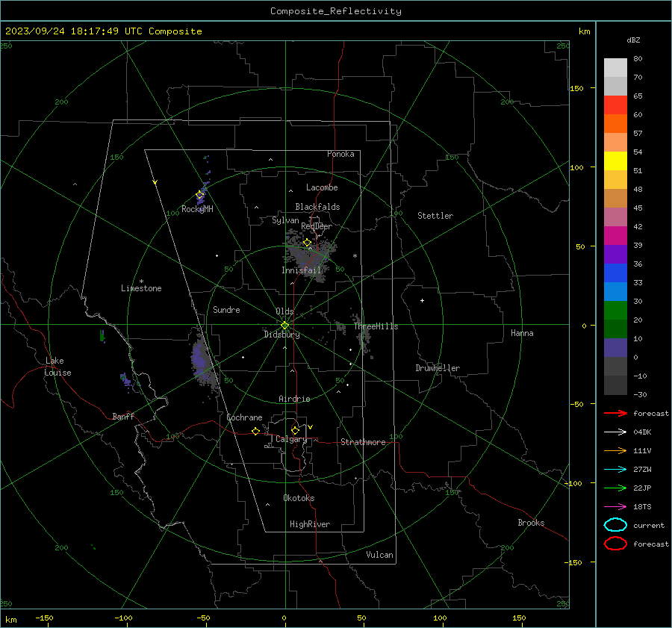Click the yellow diamond marker above RockyMH
The width and height of the screenshot is (672, 628).
coord(199,195)
